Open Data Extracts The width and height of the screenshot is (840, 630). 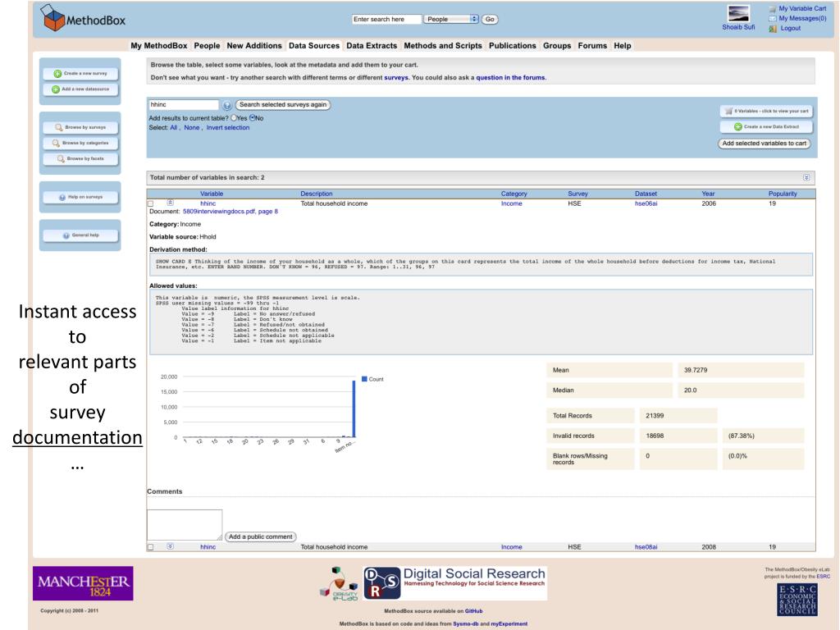click(372, 46)
